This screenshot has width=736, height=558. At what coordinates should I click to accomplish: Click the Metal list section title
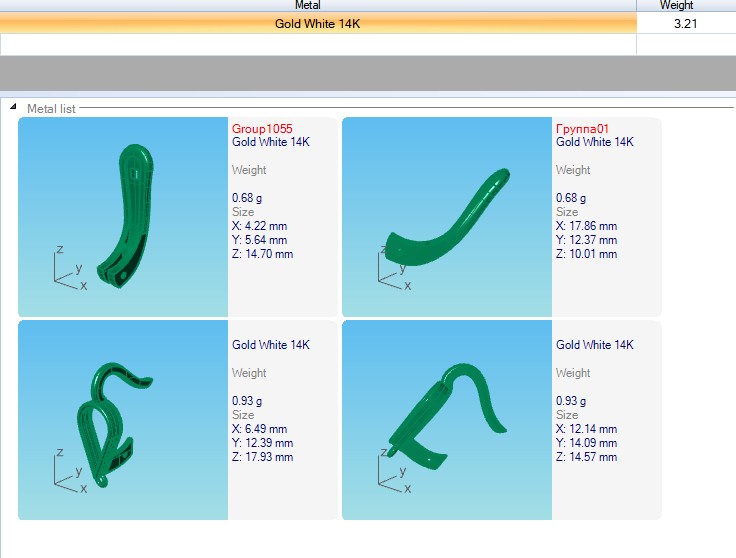tap(51, 108)
